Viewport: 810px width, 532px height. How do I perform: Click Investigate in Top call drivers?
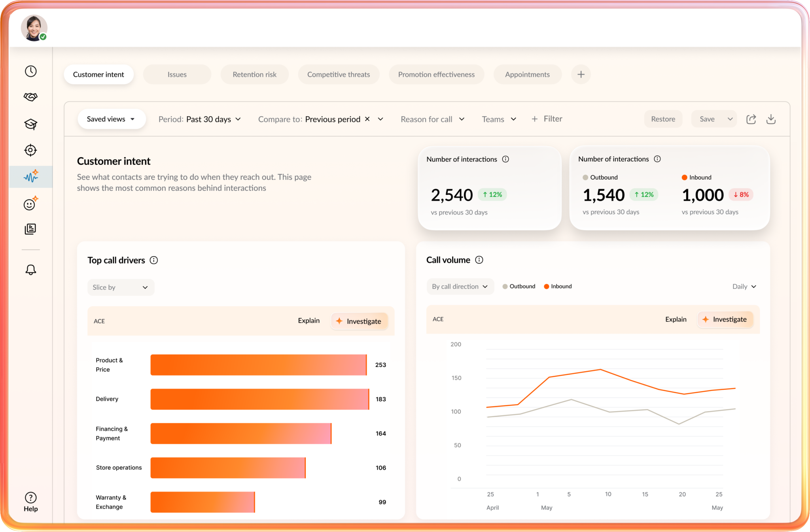[359, 321]
